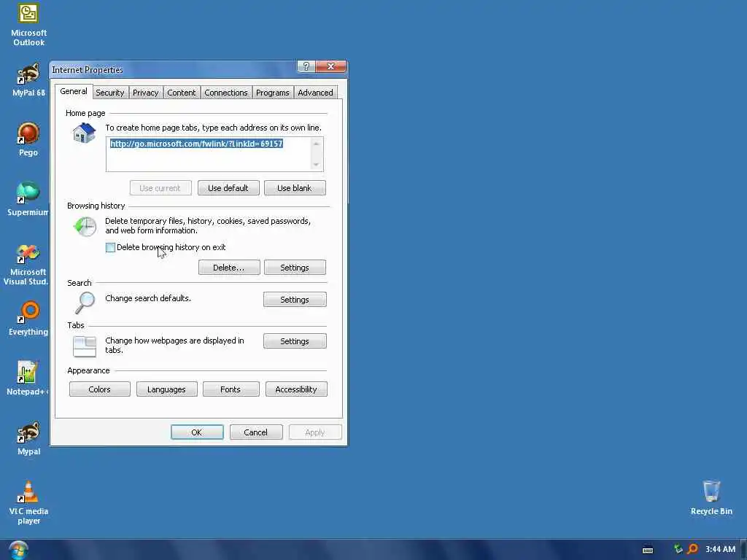Open Search Settings
Viewport: 747px width, 560px height.
coord(295,300)
